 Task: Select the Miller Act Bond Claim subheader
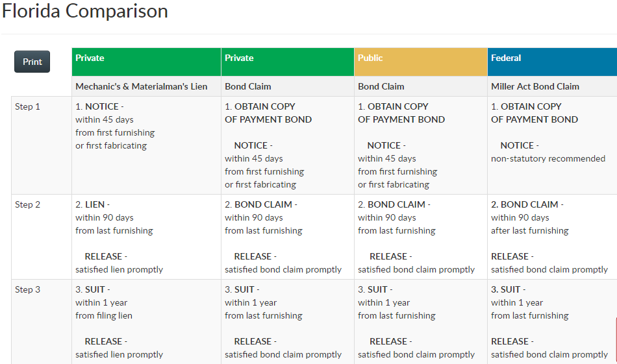point(535,86)
